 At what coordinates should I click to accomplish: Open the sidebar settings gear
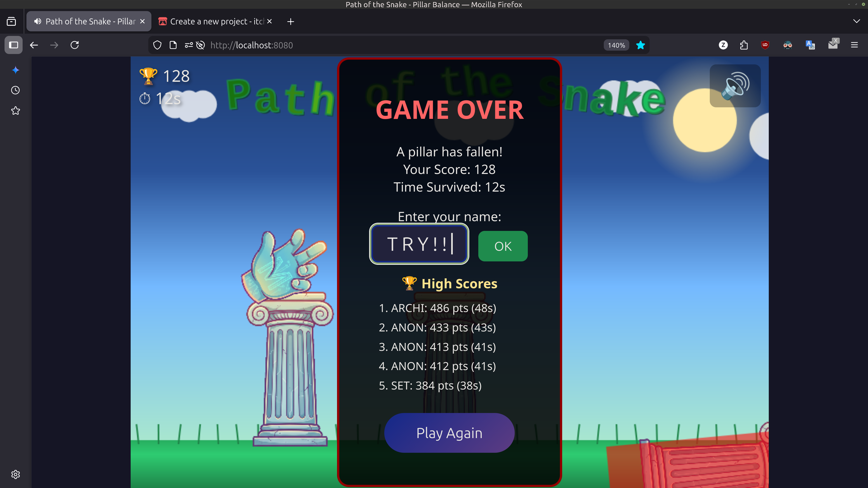coord(16,474)
